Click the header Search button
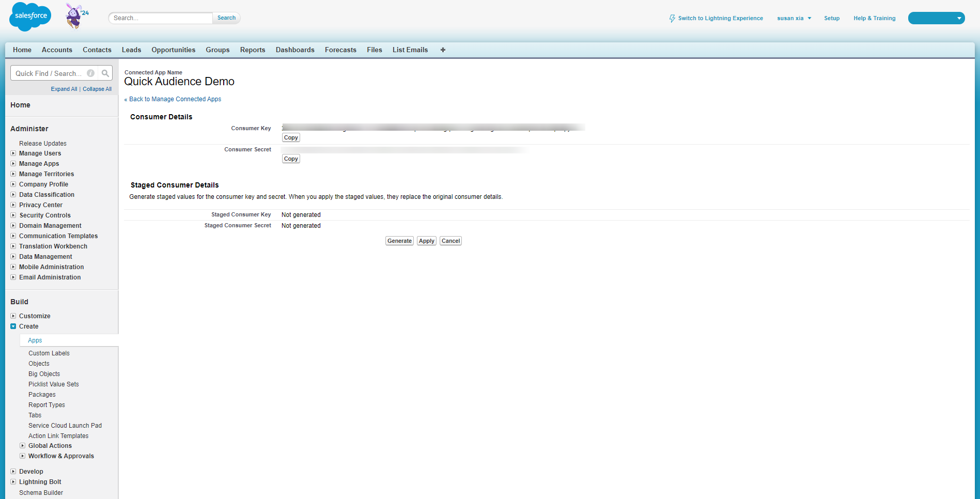 click(x=226, y=18)
